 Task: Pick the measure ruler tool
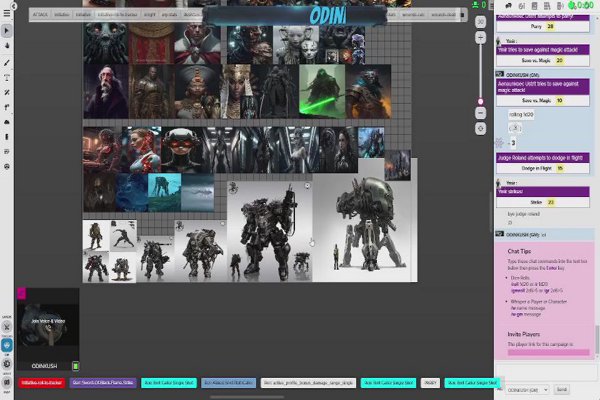click(7, 108)
